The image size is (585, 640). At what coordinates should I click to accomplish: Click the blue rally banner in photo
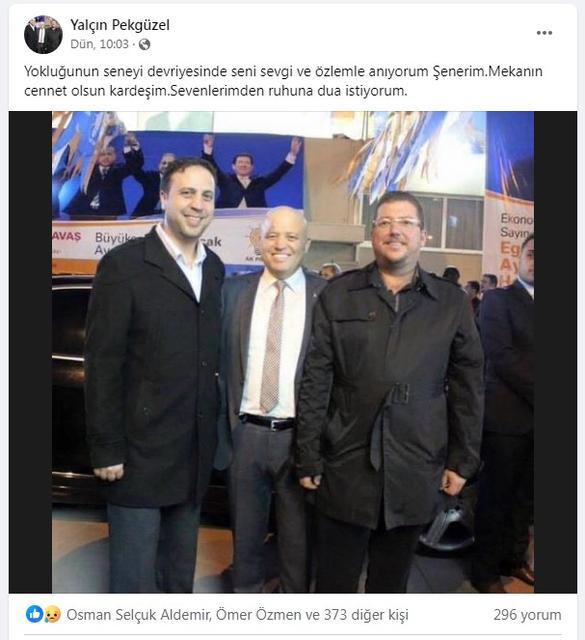tap(180, 173)
